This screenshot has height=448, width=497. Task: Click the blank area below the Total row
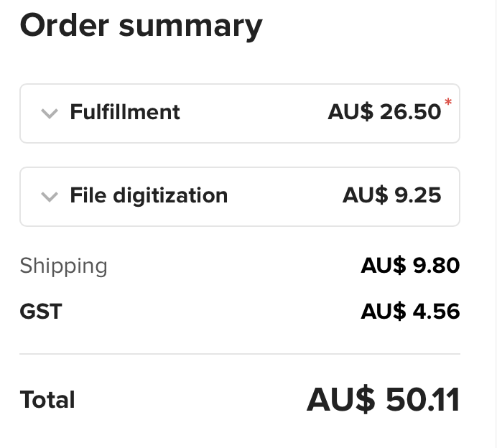239,433
